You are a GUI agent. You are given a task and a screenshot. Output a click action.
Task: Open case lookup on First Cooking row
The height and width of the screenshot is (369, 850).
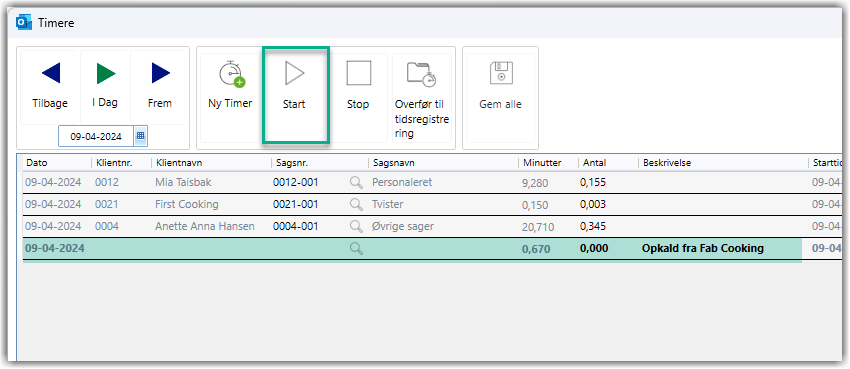pos(356,204)
